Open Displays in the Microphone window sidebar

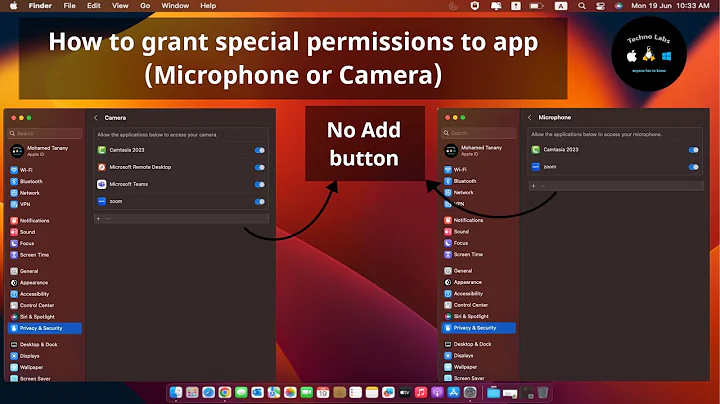pos(459,355)
